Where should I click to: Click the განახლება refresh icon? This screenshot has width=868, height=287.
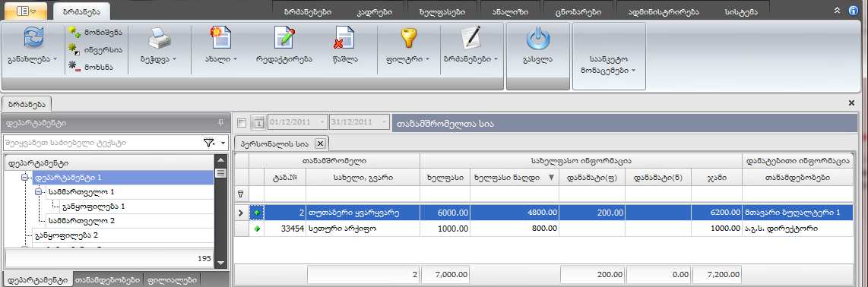33,39
